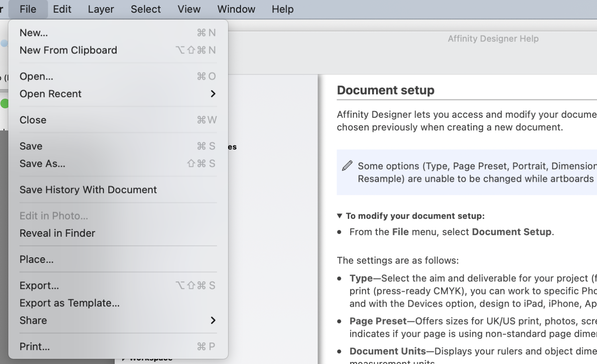The height and width of the screenshot is (364, 597).
Task: Click the pencil note icon
Action: click(x=347, y=165)
